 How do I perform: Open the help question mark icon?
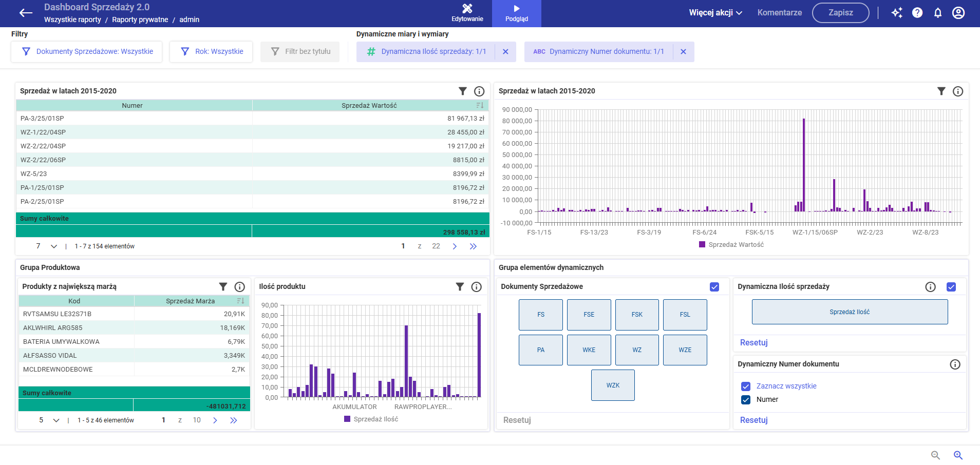click(917, 13)
